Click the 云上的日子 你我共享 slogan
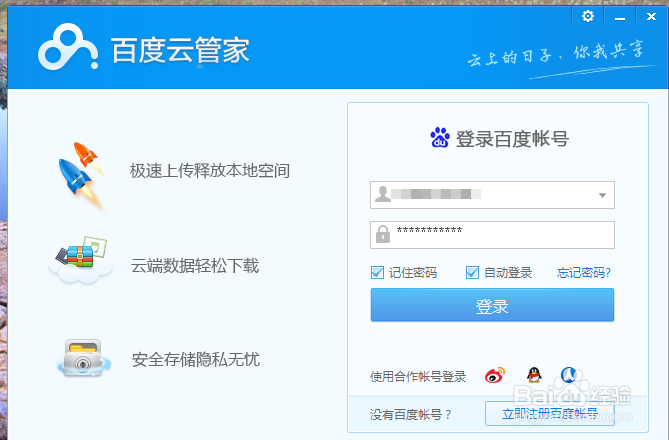The width and height of the screenshot is (669, 440). (555, 54)
